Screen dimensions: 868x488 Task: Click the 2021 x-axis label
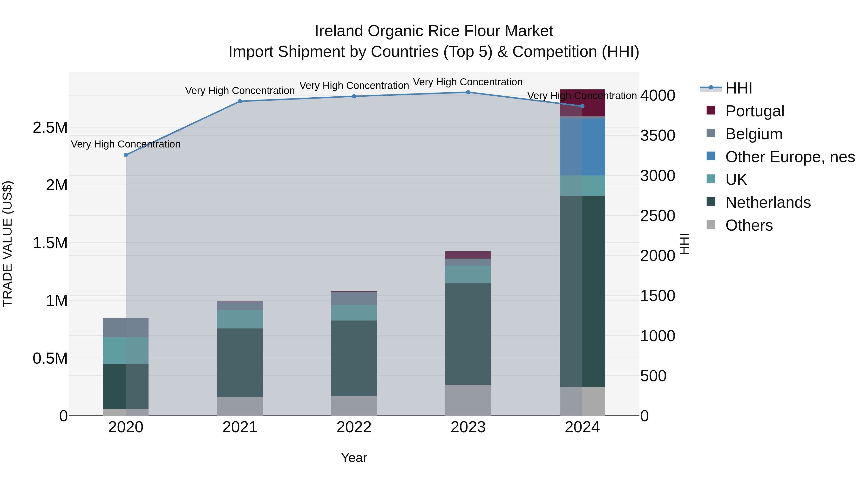click(x=240, y=427)
